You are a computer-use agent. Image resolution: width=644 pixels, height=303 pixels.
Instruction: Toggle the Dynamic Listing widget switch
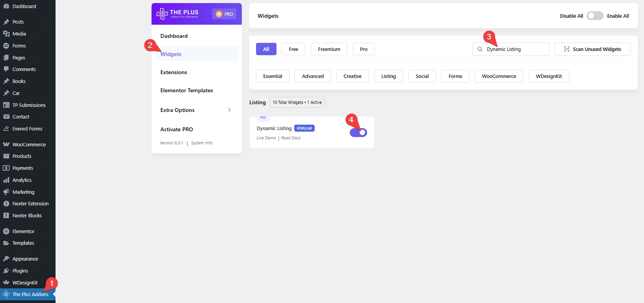coord(358,132)
